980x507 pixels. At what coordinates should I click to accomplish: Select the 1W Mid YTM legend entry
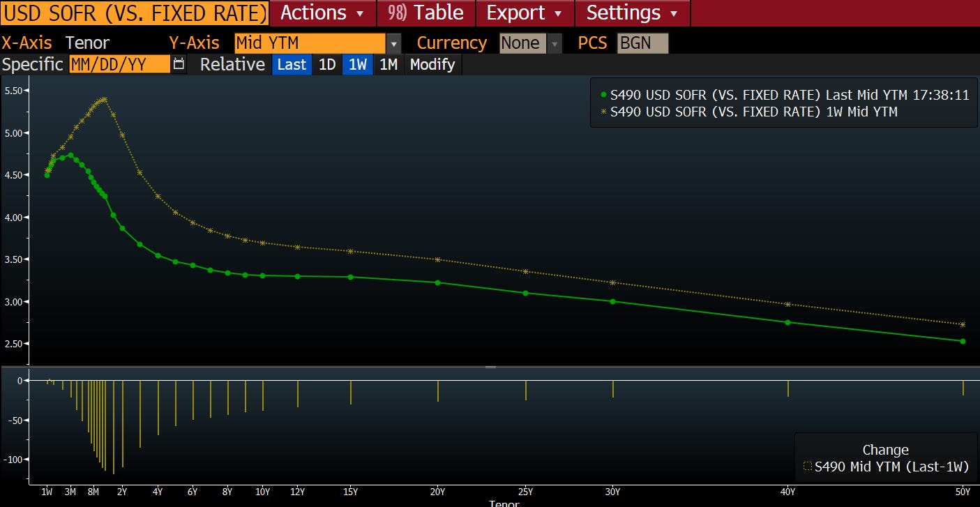[748, 112]
